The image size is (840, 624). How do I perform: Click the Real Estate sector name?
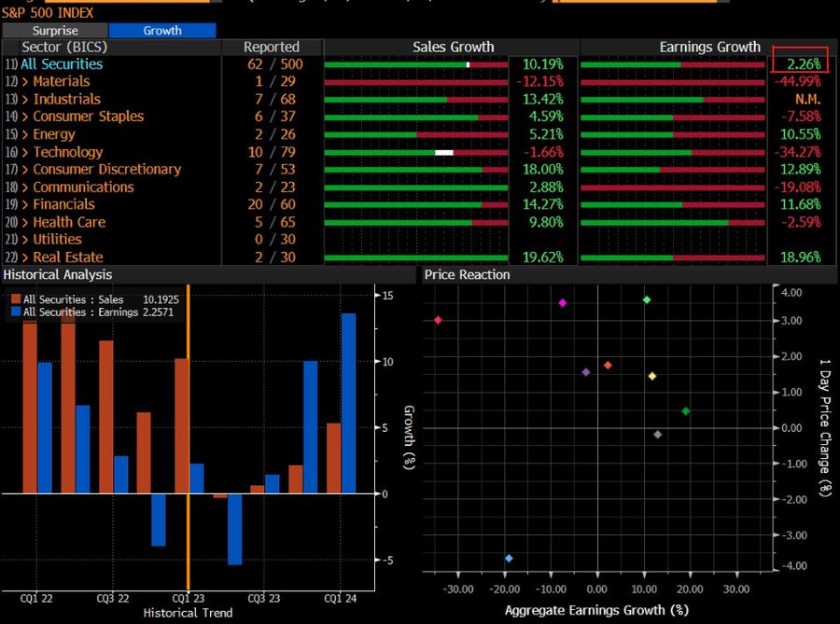68,257
